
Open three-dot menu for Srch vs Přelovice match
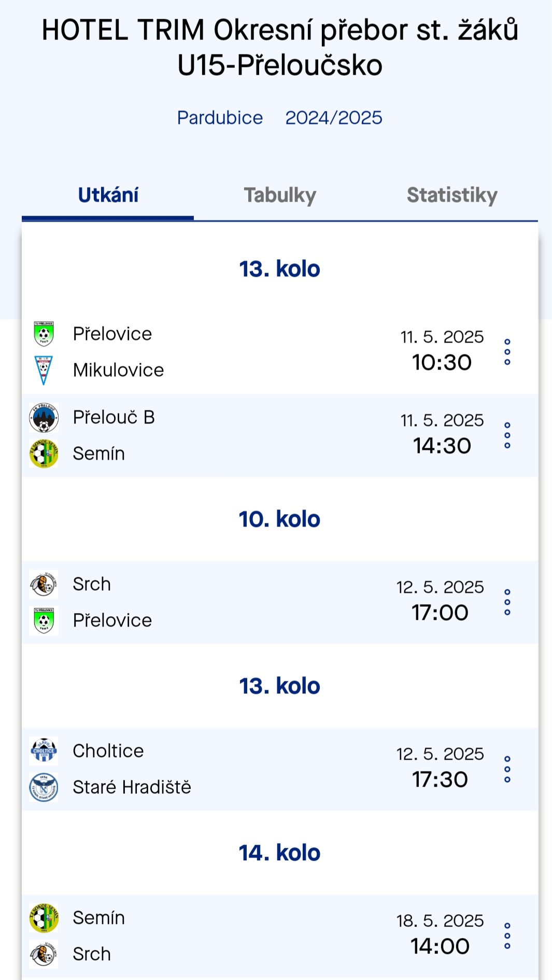[507, 602]
